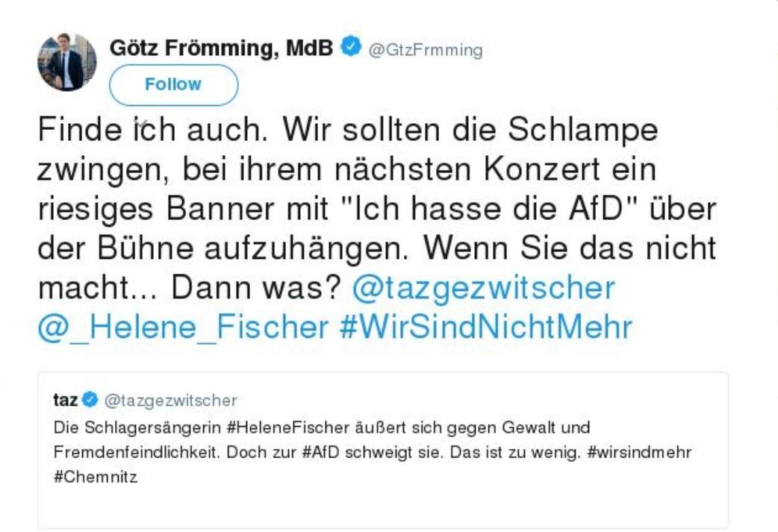Click the @GtzFrmming handle
Image resolution: width=778 pixels, height=532 pixels.
(423, 50)
